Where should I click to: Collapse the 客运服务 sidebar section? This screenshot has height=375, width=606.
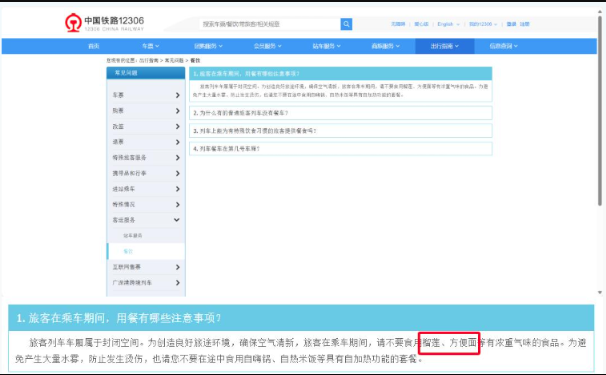pyautogui.click(x=177, y=220)
